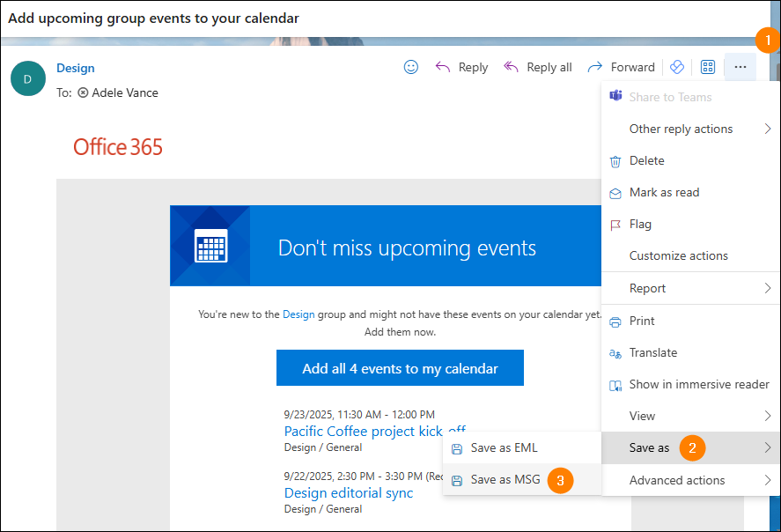Forward this email message
This screenshot has width=781, height=532.
[x=621, y=67]
